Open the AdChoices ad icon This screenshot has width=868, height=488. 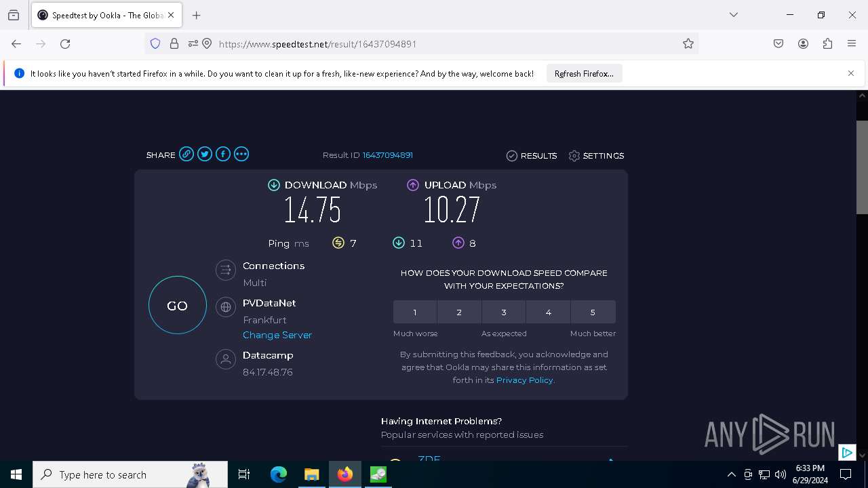click(x=847, y=452)
